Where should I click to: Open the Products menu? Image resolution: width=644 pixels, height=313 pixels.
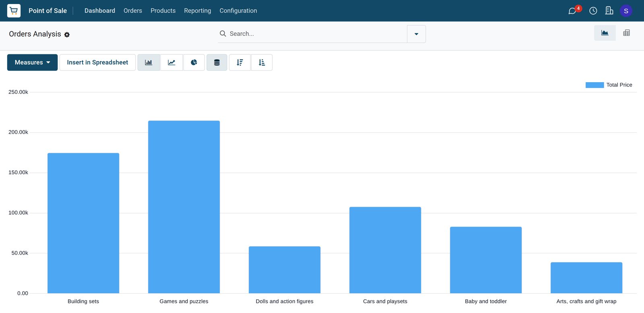(x=163, y=10)
